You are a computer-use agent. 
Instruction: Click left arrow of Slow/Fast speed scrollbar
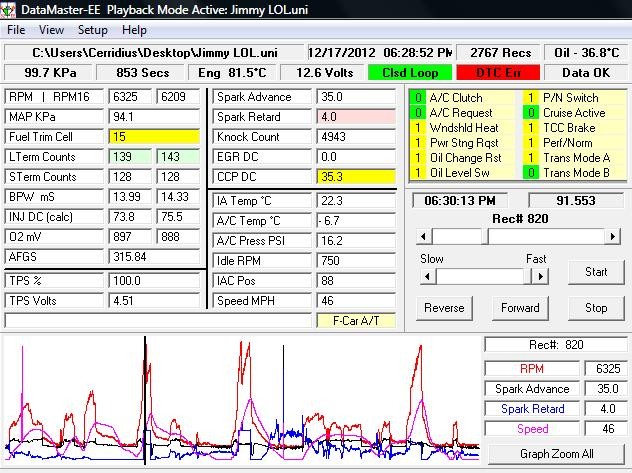(427, 277)
